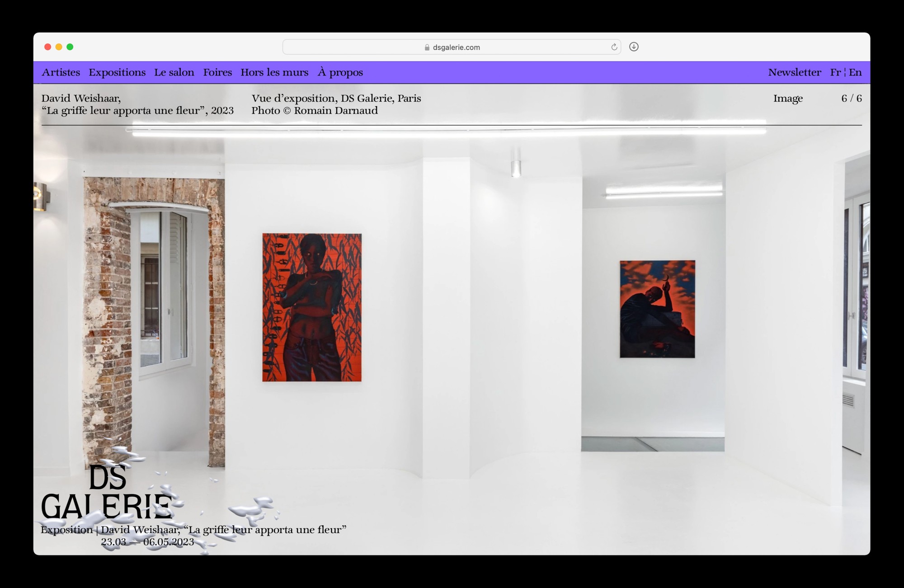Image resolution: width=904 pixels, height=588 pixels.
Task: Navigate to Foires page
Action: pos(217,72)
